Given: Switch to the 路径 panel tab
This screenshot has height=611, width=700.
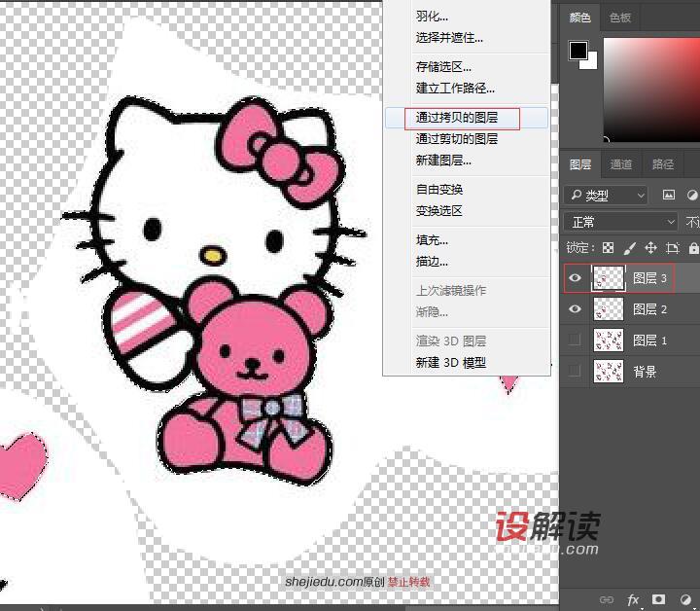Looking at the screenshot, I should (662, 164).
